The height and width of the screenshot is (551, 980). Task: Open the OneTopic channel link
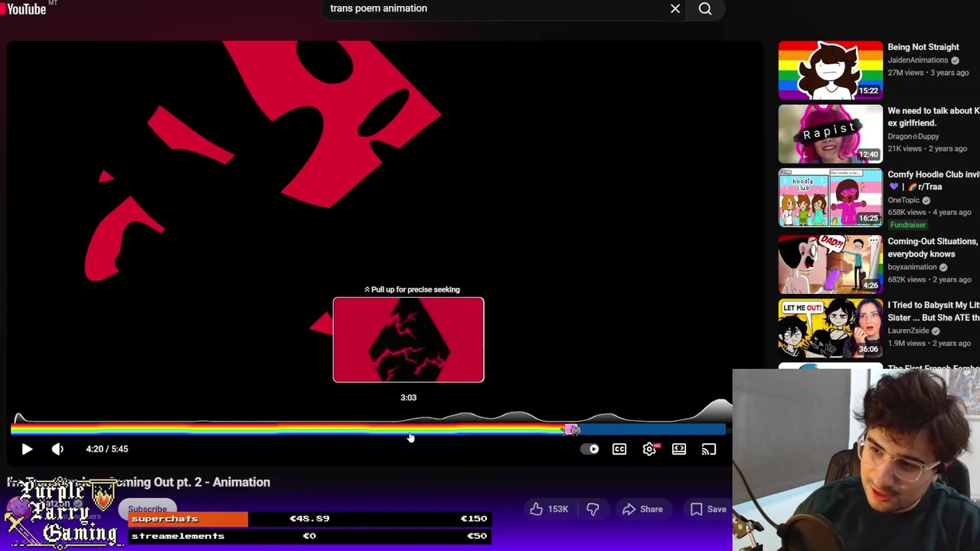[x=903, y=201]
